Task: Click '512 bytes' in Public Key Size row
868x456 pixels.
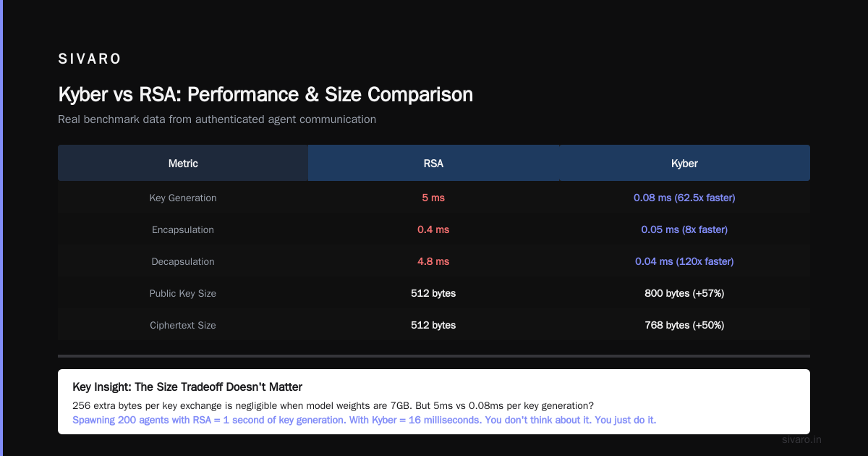Action: point(433,293)
